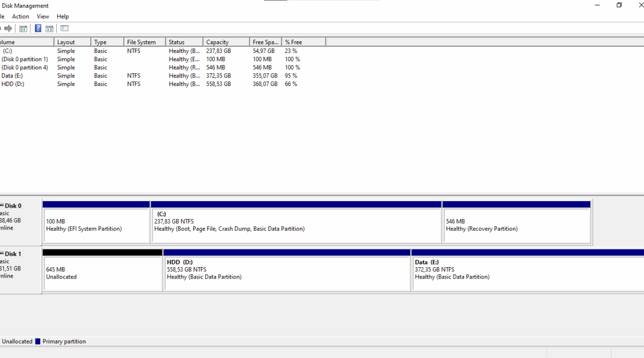
Task: Open the View menu
Action: tap(43, 17)
